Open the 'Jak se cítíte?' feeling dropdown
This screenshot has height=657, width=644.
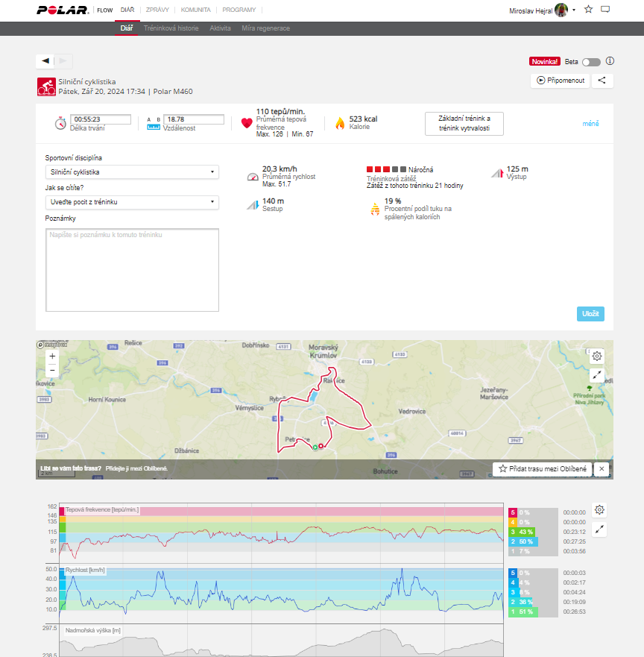132,202
